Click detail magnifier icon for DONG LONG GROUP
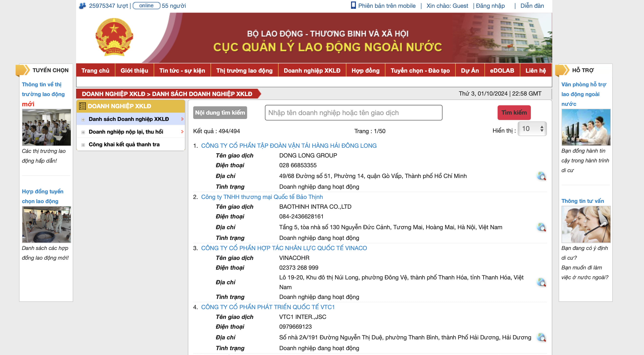This screenshot has width=644, height=355. (541, 176)
